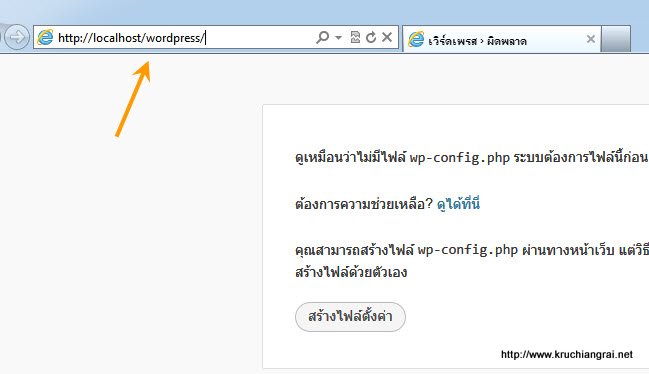Open the address bar autocomplete dropdown arrow
This screenshot has width=649, height=374.
coord(338,38)
